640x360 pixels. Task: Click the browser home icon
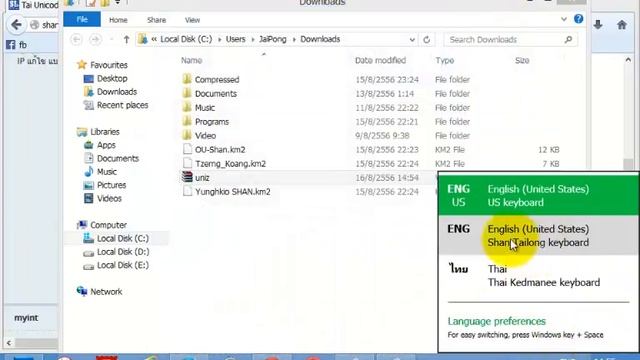pyautogui.click(x=622, y=25)
